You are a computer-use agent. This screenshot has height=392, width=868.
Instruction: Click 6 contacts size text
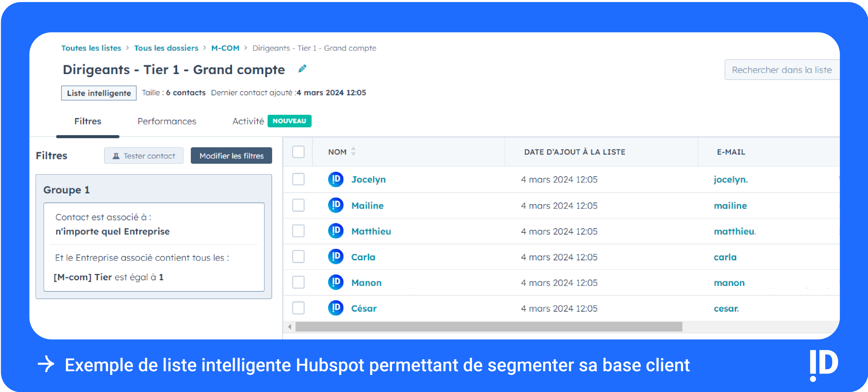point(185,92)
